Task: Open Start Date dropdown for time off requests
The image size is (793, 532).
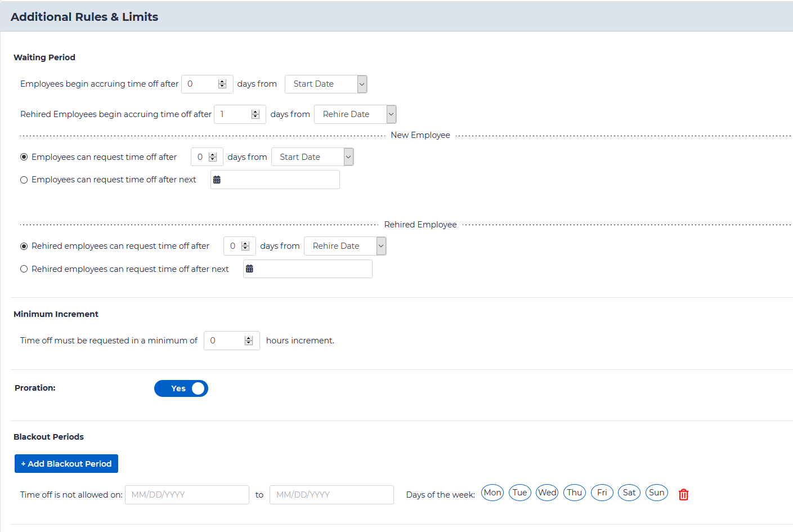Action: tap(312, 157)
